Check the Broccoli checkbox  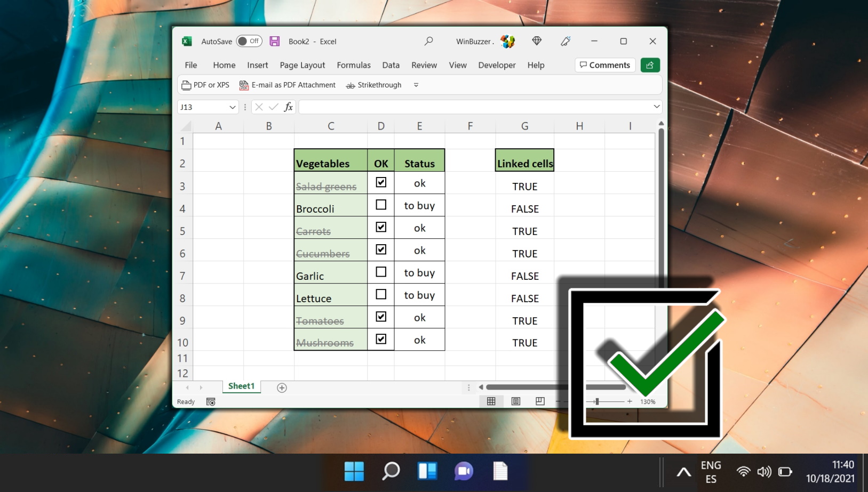(381, 205)
